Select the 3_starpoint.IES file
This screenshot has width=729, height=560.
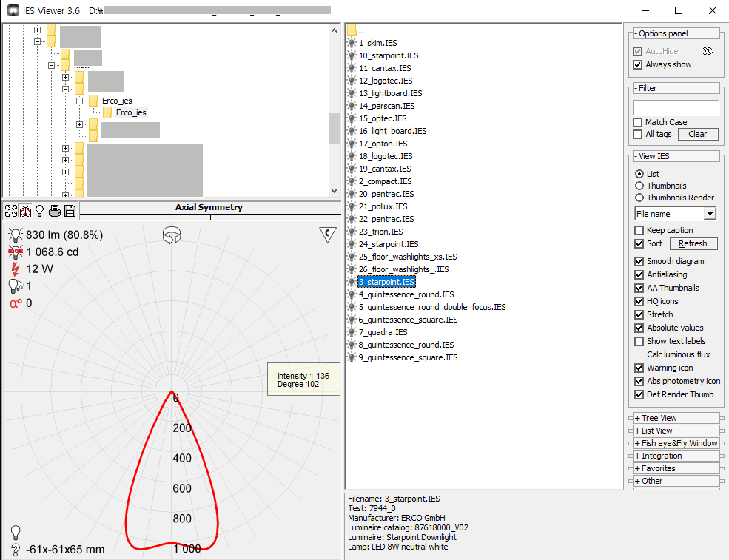386,282
